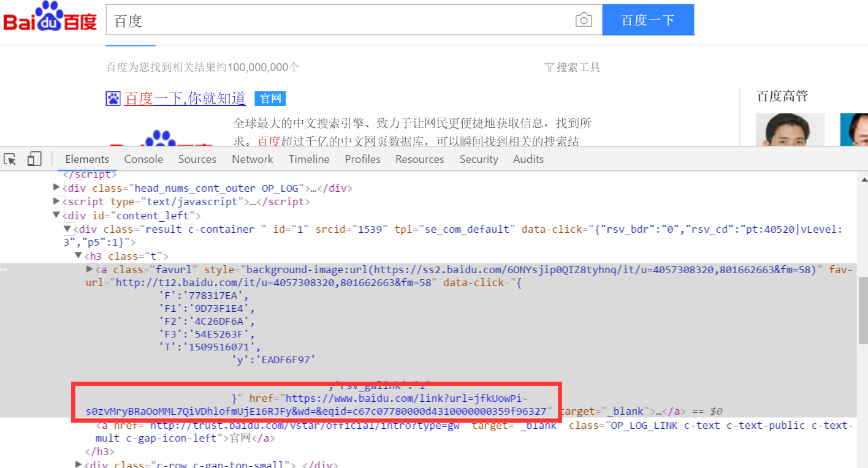Switch to the Elements tab
868x468 pixels.
(87, 159)
